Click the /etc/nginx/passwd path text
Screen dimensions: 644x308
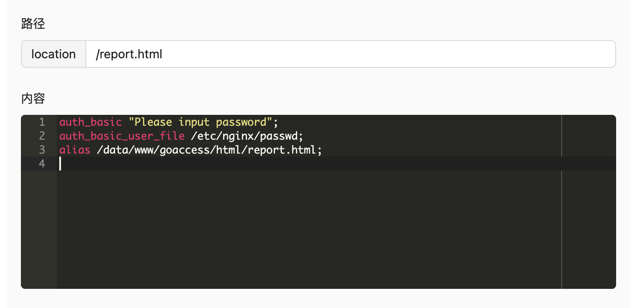(245, 136)
